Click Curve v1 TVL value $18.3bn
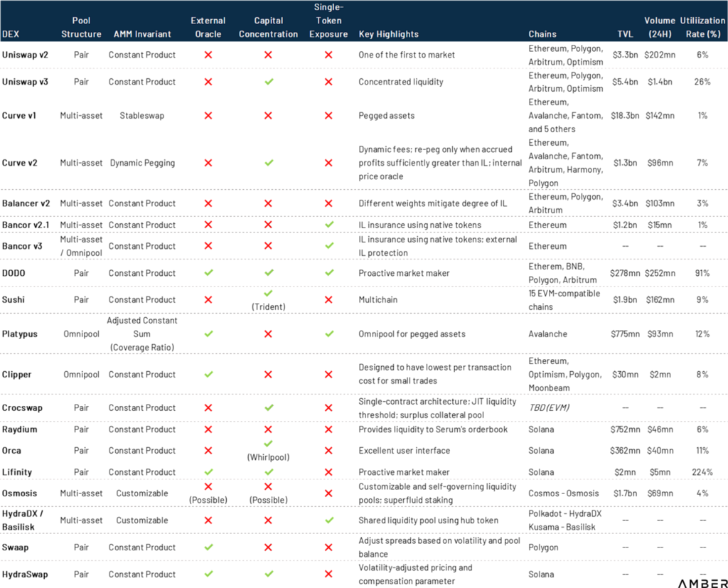 click(x=625, y=116)
